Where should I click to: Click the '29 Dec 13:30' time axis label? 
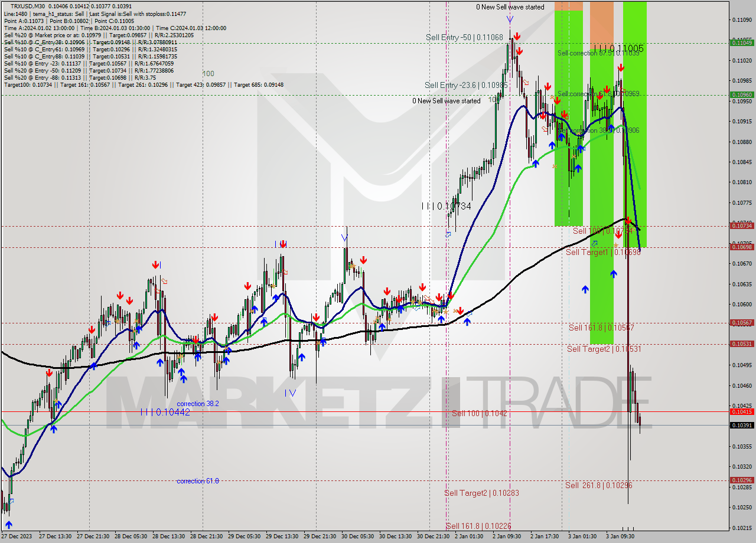282,537
